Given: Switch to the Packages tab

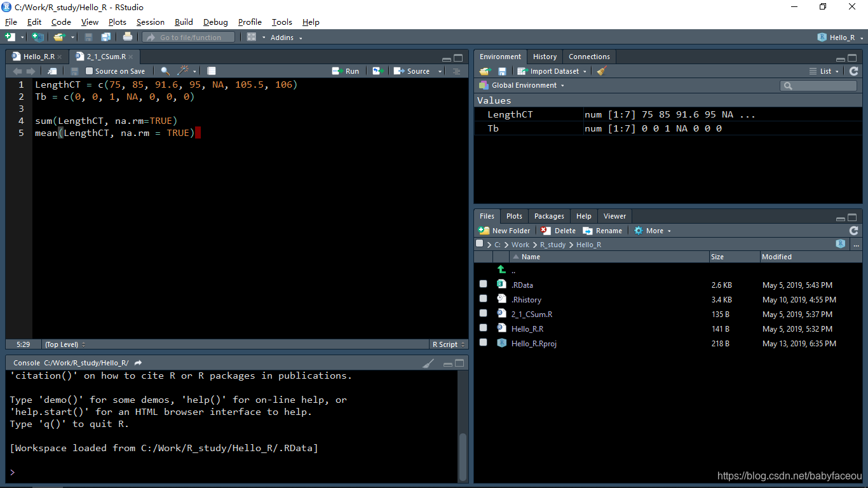Looking at the screenshot, I should (549, 216).
